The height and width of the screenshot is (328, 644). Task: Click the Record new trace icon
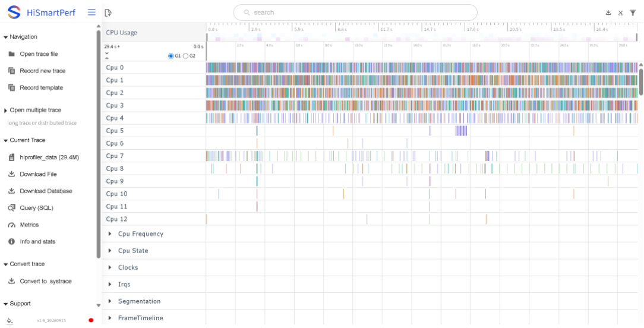click(11, 71)
